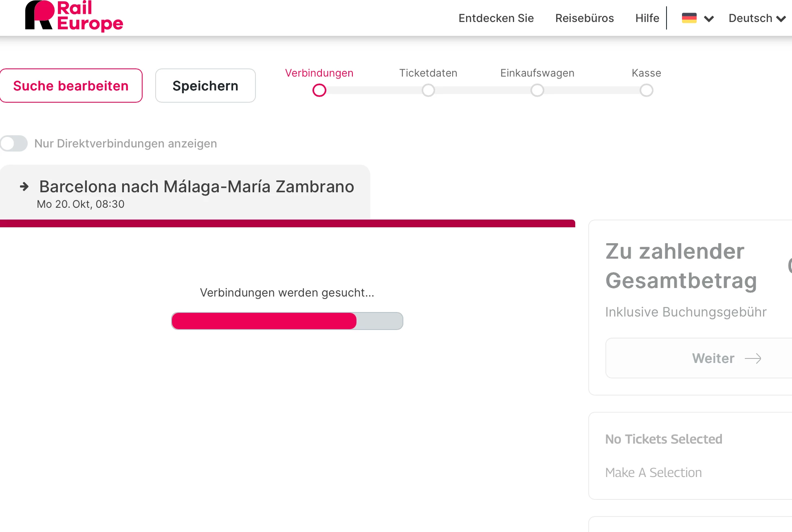Open the Reisebüros menu item
792x532 pixels.
coord(584,18)
